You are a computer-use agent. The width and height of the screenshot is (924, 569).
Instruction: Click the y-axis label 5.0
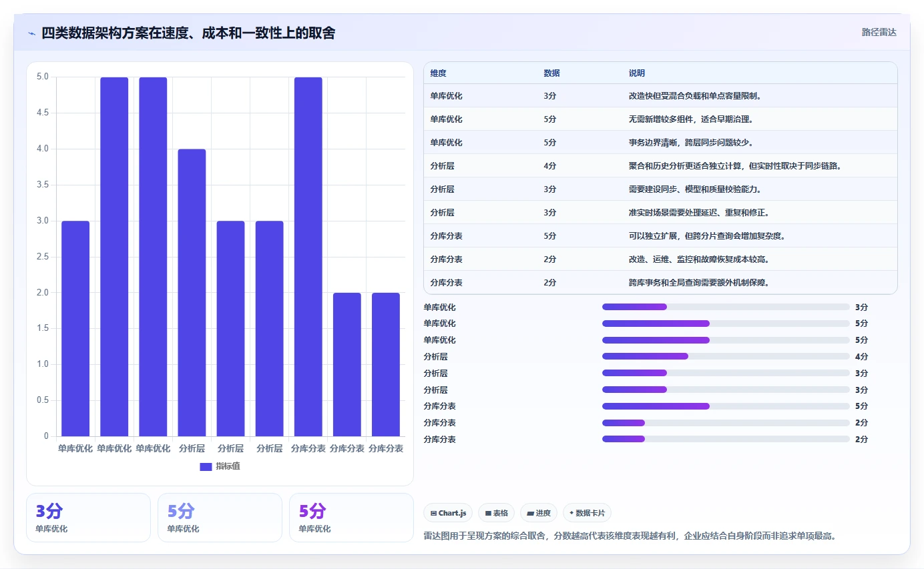click(x=43, y=77)
